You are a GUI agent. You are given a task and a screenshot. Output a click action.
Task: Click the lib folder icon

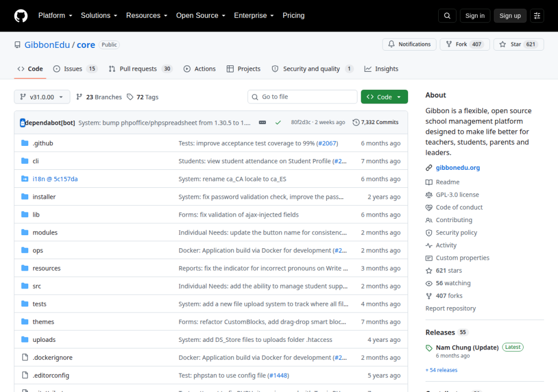pyautogui.click(x=25, y=214)
